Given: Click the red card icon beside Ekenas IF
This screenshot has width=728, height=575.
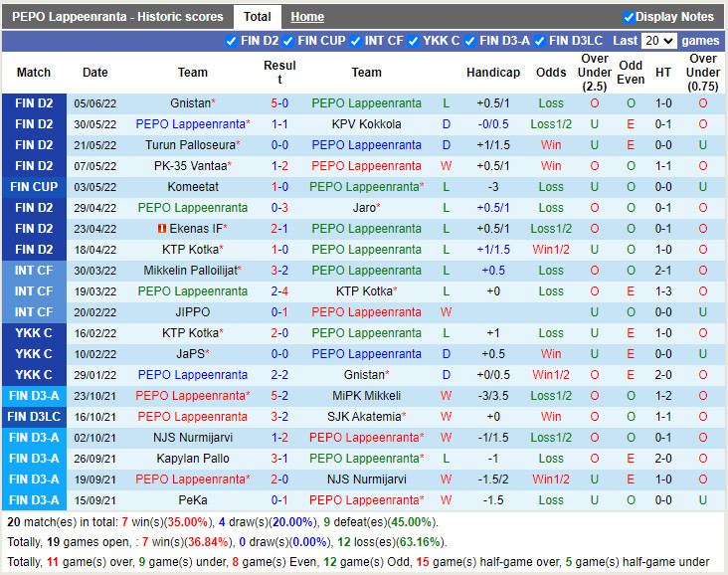Looking at the screenshot, I should click(162, 229).
